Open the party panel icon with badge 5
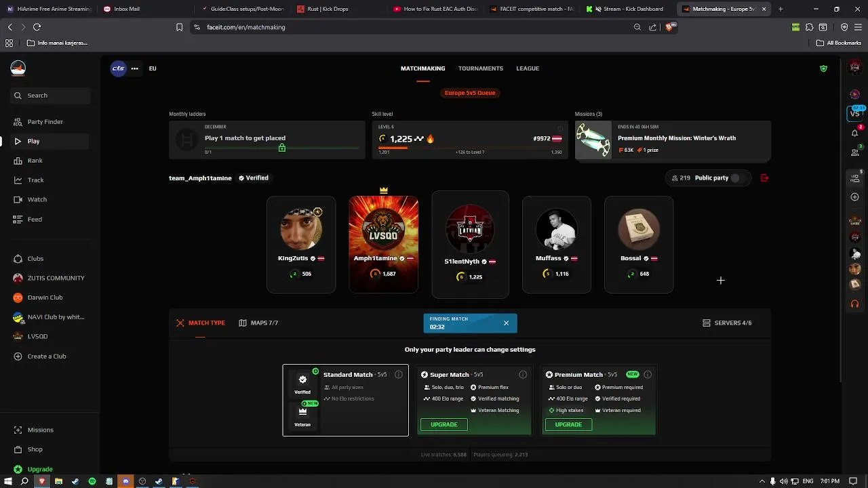 (x=855, y=178)
